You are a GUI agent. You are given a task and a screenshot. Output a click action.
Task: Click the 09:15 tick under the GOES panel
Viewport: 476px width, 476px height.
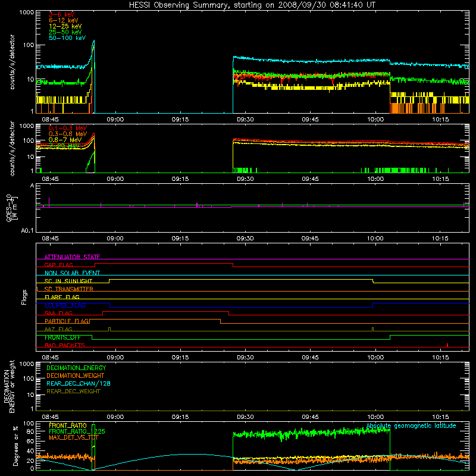pos(180,239)
